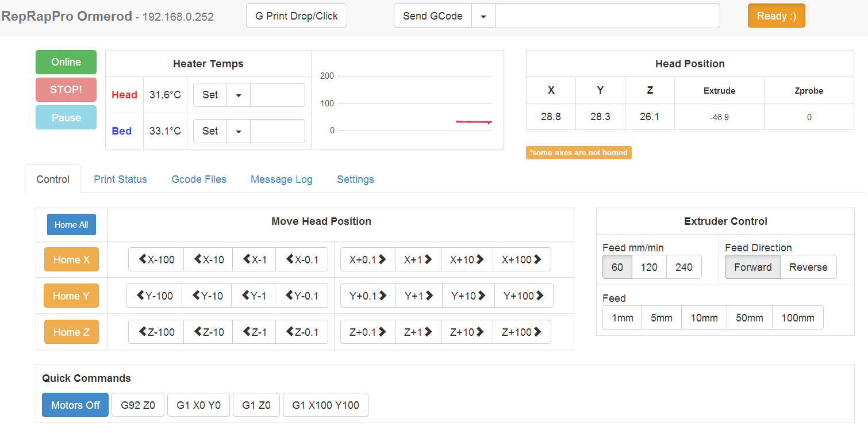Jog Y minus 1 with left arrow
This screenshot has width=868, height=433.
(x=253, y=296)
